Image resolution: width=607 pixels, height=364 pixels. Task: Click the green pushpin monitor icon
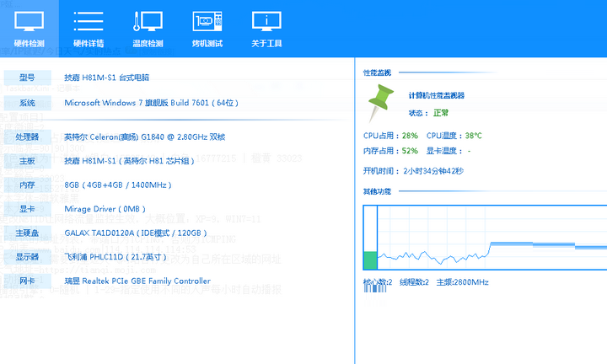[x=382, y=103]
